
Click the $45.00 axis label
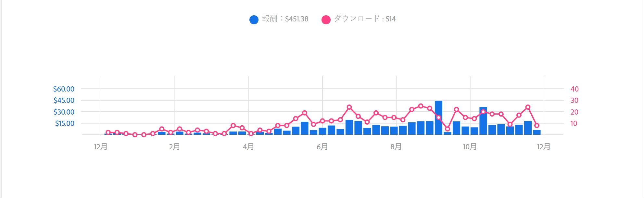pos(64,100)
